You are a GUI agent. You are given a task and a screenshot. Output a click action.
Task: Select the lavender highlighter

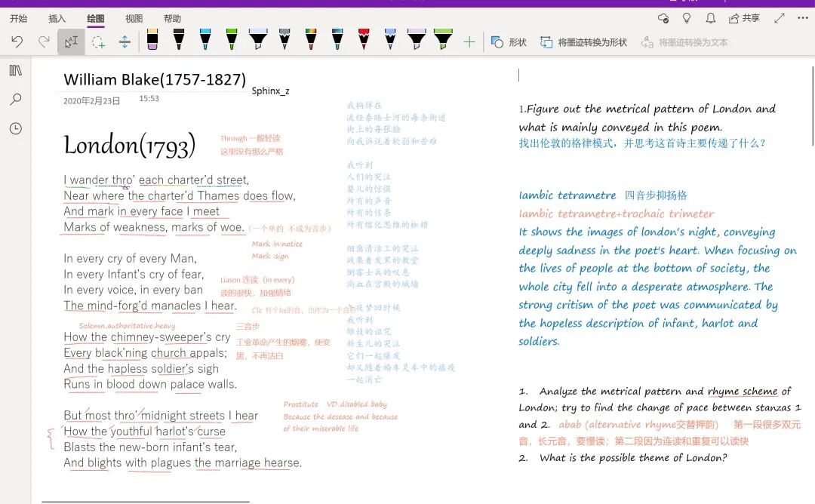click(417, 39)
